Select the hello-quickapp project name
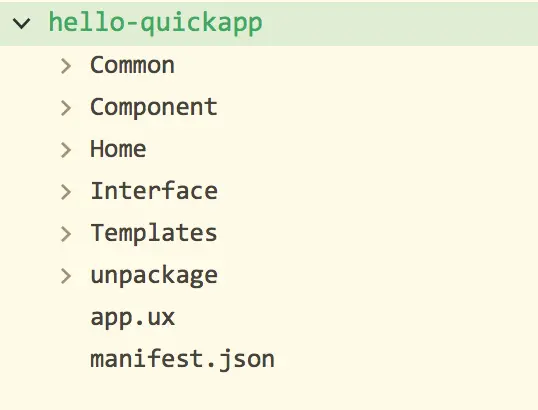538x410 pixels. 155,23
